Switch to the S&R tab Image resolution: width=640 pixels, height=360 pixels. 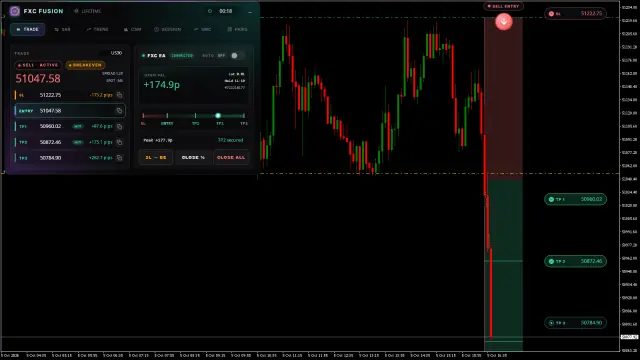tap(62, 29)
